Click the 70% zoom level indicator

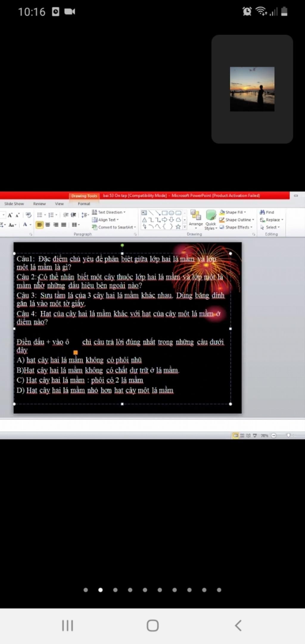[x=264, y=436]
